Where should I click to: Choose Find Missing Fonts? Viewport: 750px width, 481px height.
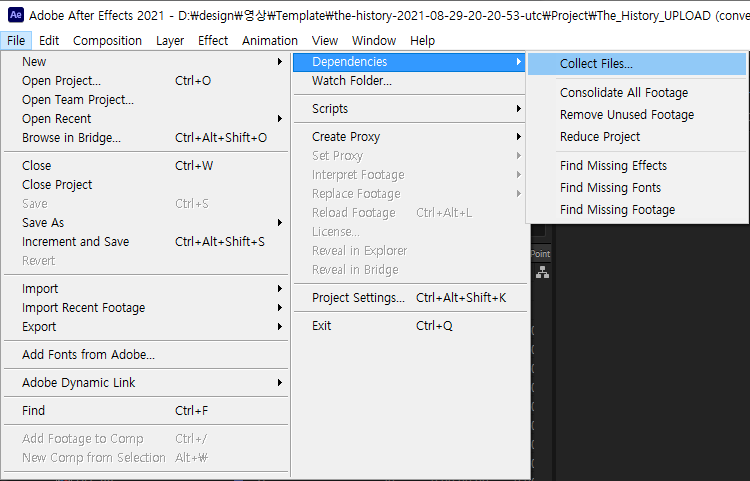click(637, 188)
